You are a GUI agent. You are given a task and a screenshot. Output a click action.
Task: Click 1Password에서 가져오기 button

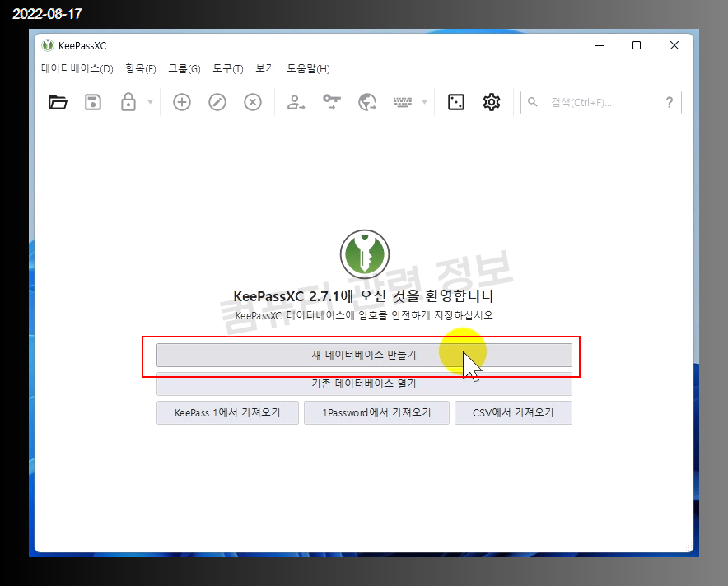click(x=376, y=412)
